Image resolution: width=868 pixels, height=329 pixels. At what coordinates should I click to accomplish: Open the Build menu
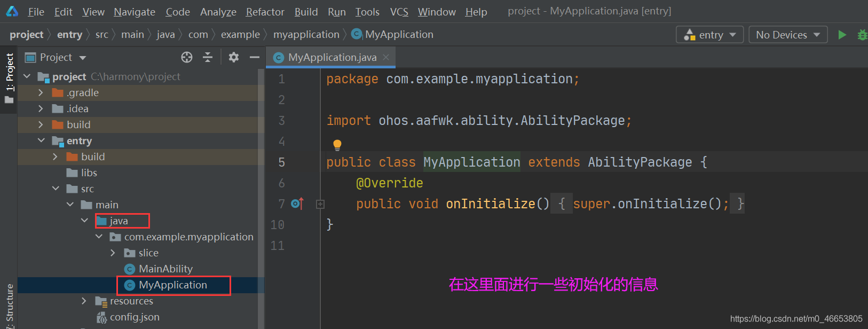click(306, 12)
